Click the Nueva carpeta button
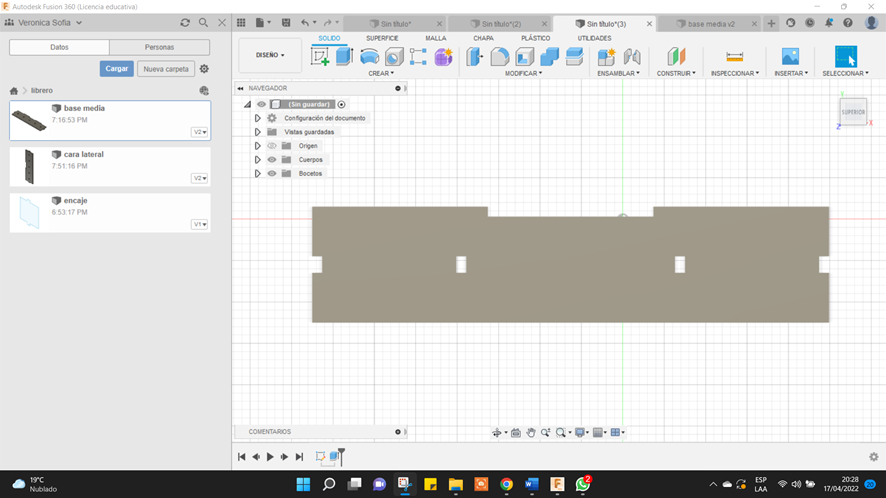The width and height of the screenshot is (886, 498). pyautogui.click(x=166, y=69)
